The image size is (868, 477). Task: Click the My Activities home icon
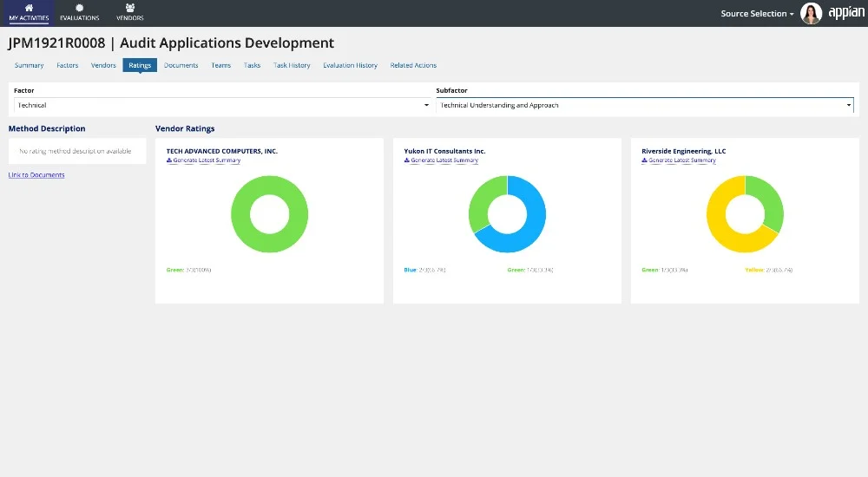point(29,8)
